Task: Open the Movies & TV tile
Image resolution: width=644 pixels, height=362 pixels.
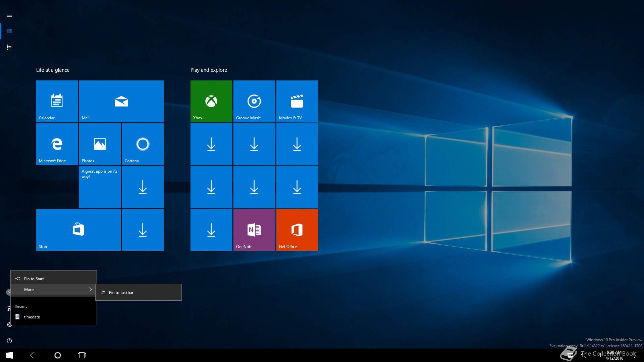Action: tap(297, 101)
